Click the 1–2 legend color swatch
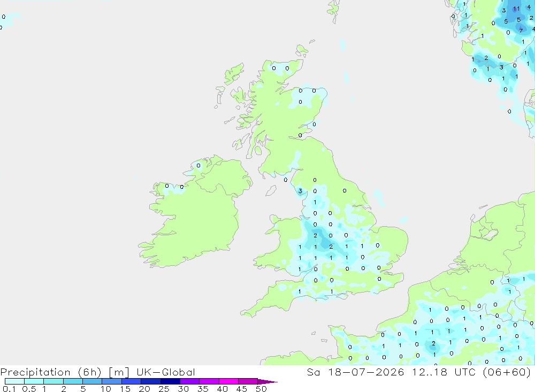The image size is (535, 392). click(53, 381)
